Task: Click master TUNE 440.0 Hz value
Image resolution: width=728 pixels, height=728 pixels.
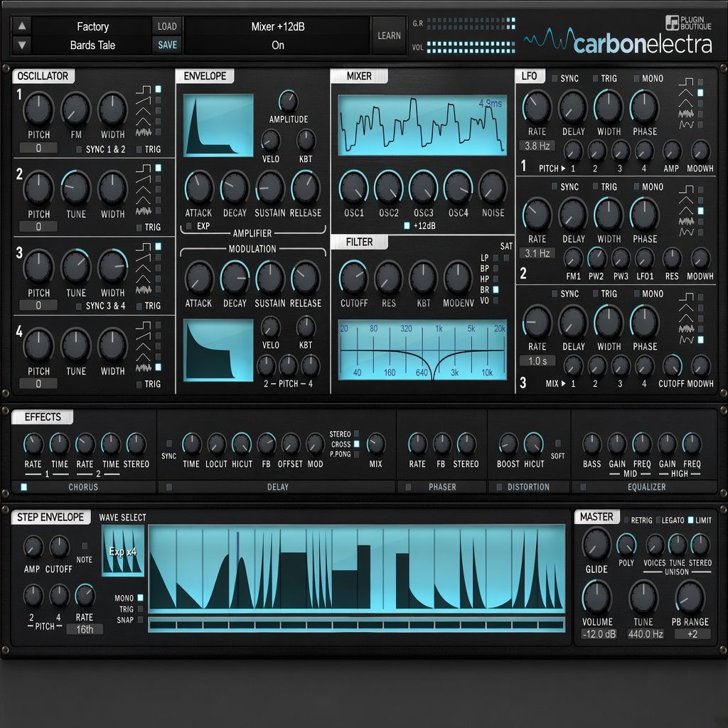Action: point(646,634)
